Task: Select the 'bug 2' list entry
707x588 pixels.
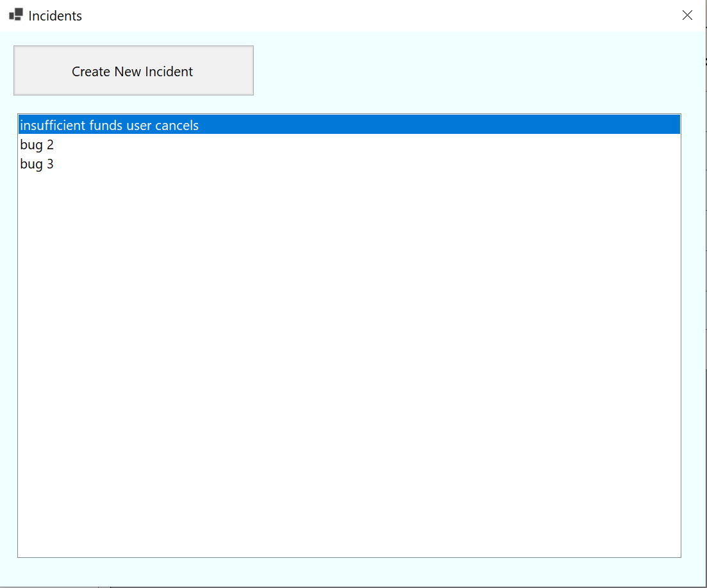Action: (37, 145)
